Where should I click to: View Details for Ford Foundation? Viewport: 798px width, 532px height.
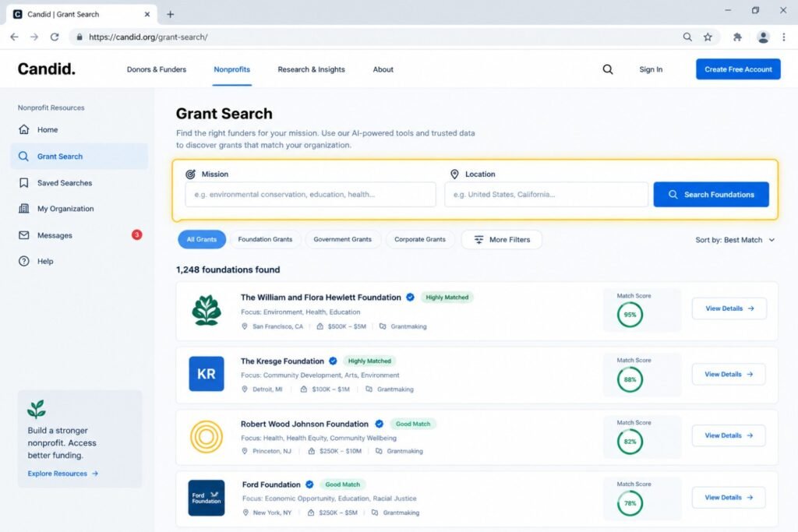tap(729, 498)
